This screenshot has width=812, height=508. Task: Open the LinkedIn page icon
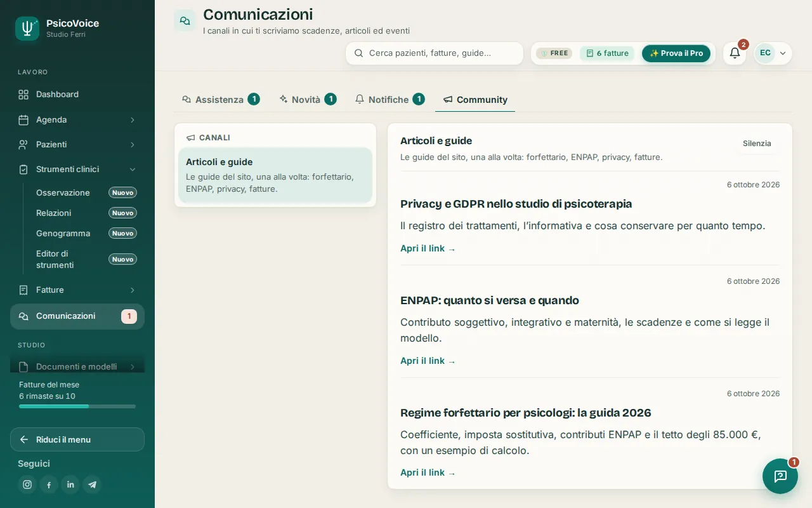pos(70,485)
